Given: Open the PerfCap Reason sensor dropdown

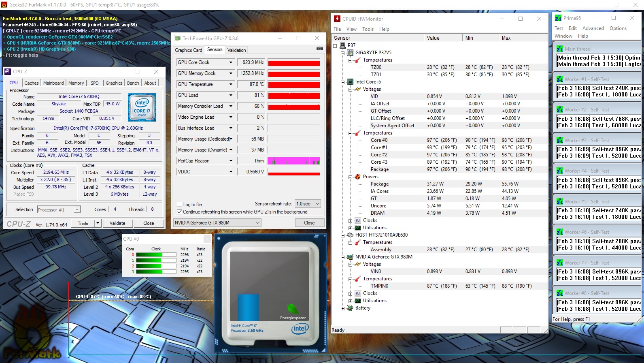Looking at the screenshot, I should coord(231,161).
